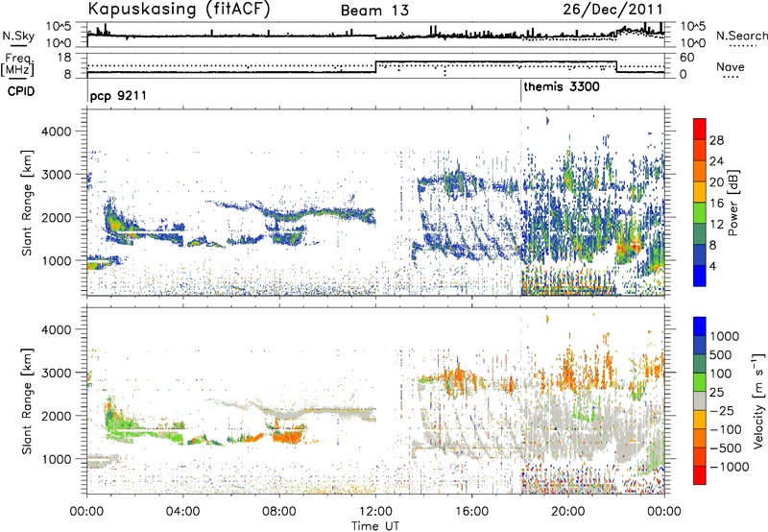Click the "pcp 9211" control program label
This screenshot has height=532, width=768.
pyautogui.click(x=118, y=95)
